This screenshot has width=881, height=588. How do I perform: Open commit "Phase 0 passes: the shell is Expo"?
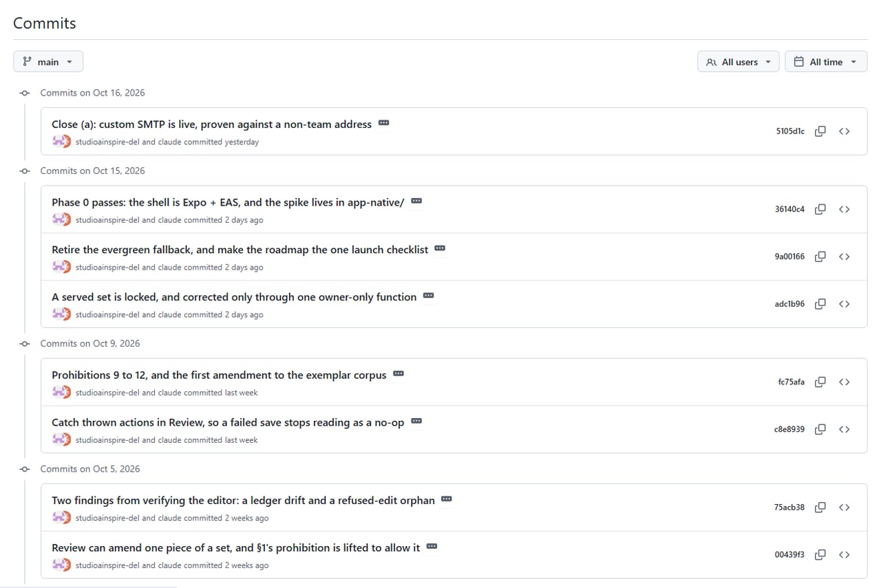(x=228, y=203)
